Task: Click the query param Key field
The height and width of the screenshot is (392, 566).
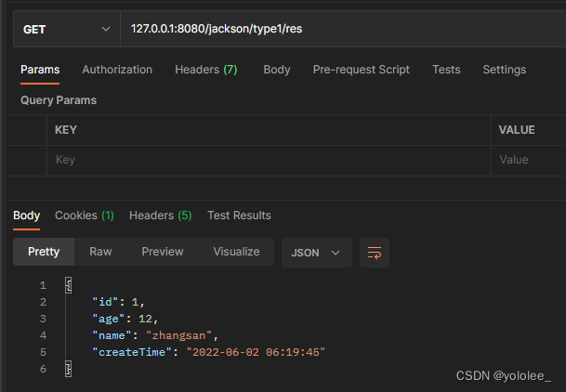Action: point(270,160)
